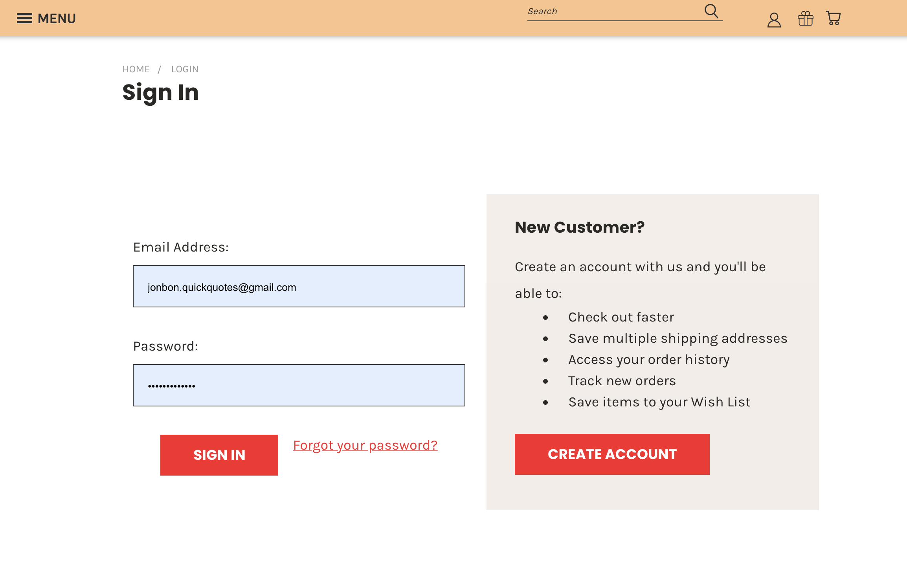Click the Sign In page heading
The image size is (907, 588).
click(x=160, y=92)
